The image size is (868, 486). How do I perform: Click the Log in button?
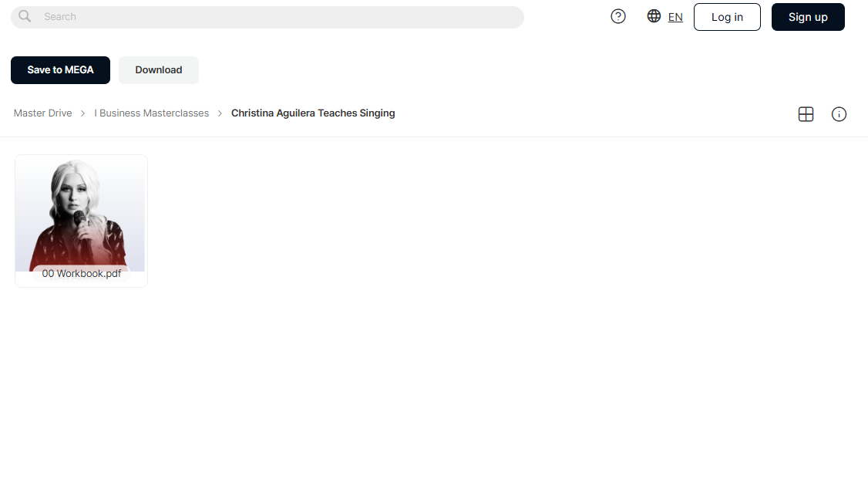(x=727, y=17)
